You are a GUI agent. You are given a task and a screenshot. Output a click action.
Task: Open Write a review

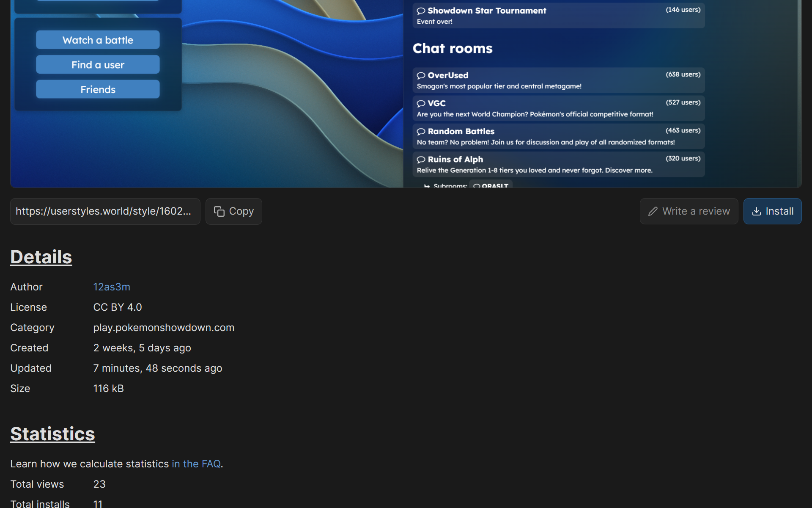689,211
